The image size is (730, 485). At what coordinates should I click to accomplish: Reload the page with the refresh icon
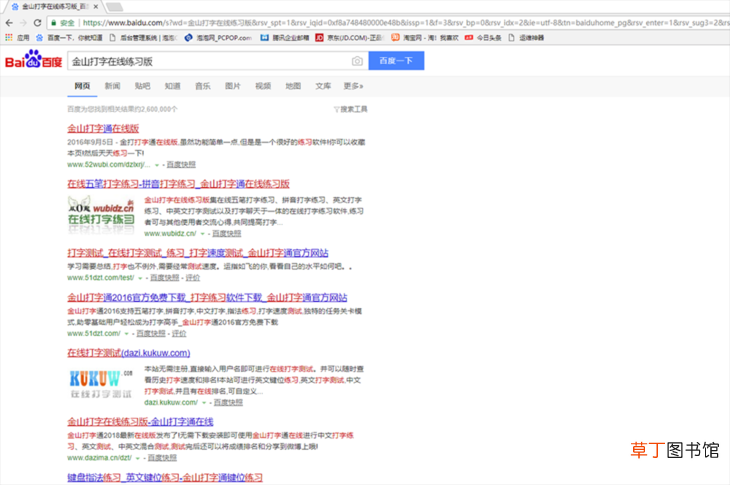point(38,23)
